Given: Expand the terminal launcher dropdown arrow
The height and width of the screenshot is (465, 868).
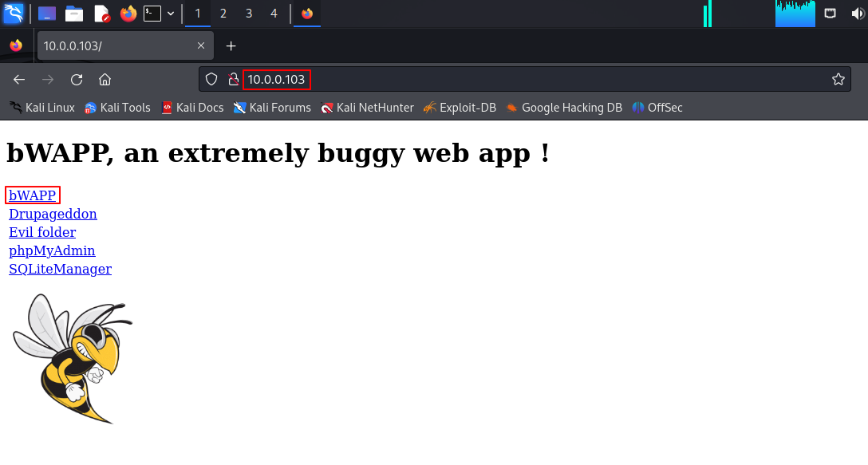Looking at the screenshot, I should [x=171, y=14].
